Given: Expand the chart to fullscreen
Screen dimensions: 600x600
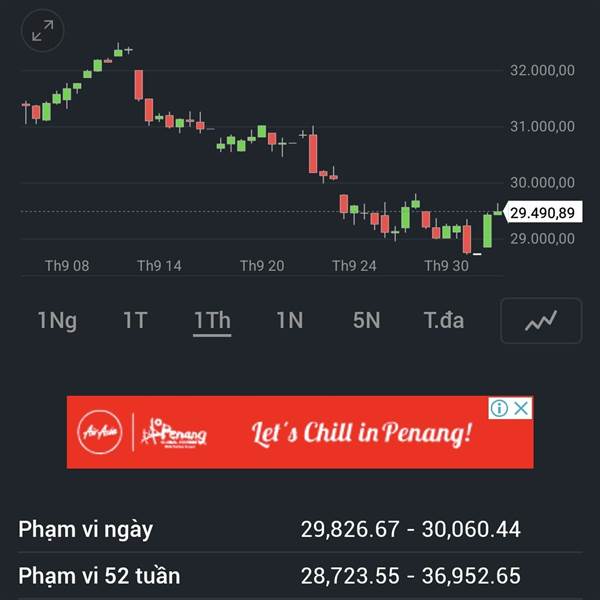Looking at the screenshot, I should [x=42, y=30].
